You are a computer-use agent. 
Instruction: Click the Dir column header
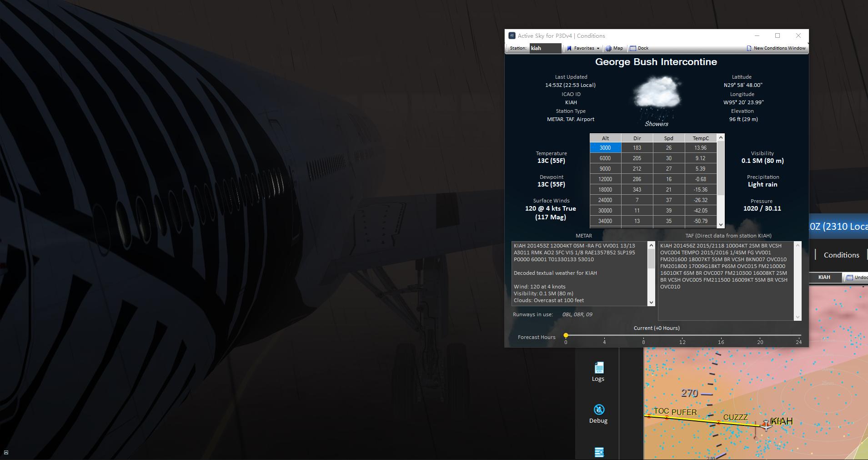click(637, 138)
